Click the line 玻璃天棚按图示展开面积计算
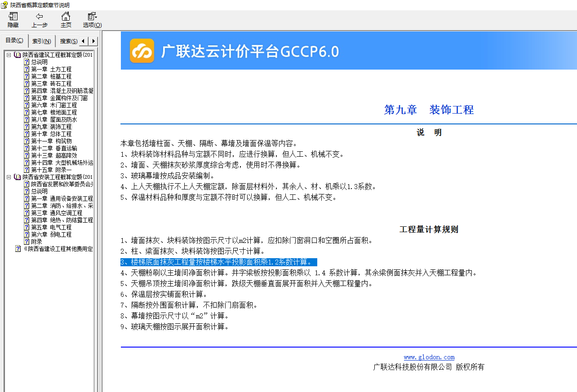The width and height of the screenshot is (577, 392). point(175,326)
